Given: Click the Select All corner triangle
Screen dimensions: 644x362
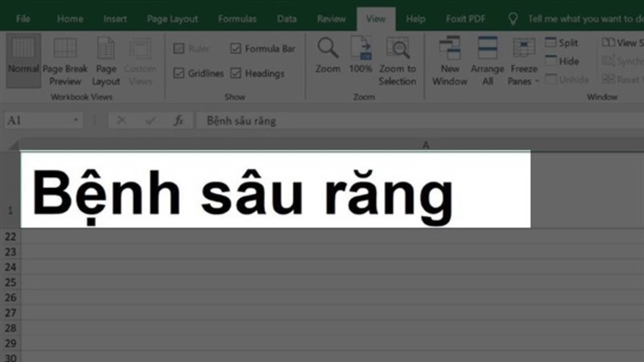Looking at the screenshot, I should point(14,145).
